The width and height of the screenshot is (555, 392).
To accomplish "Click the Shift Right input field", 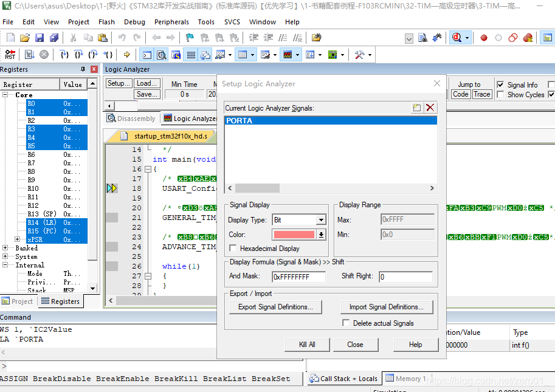I will point(405,277).
